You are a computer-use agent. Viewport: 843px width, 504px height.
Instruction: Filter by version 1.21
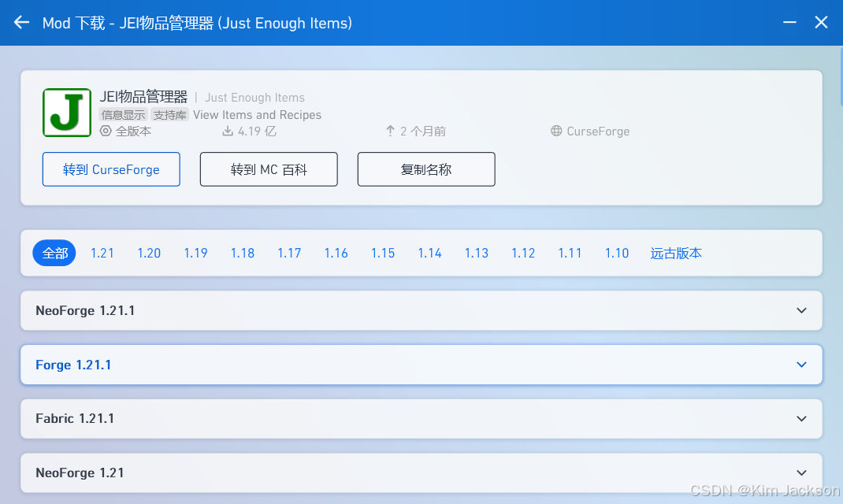[102, 253]
